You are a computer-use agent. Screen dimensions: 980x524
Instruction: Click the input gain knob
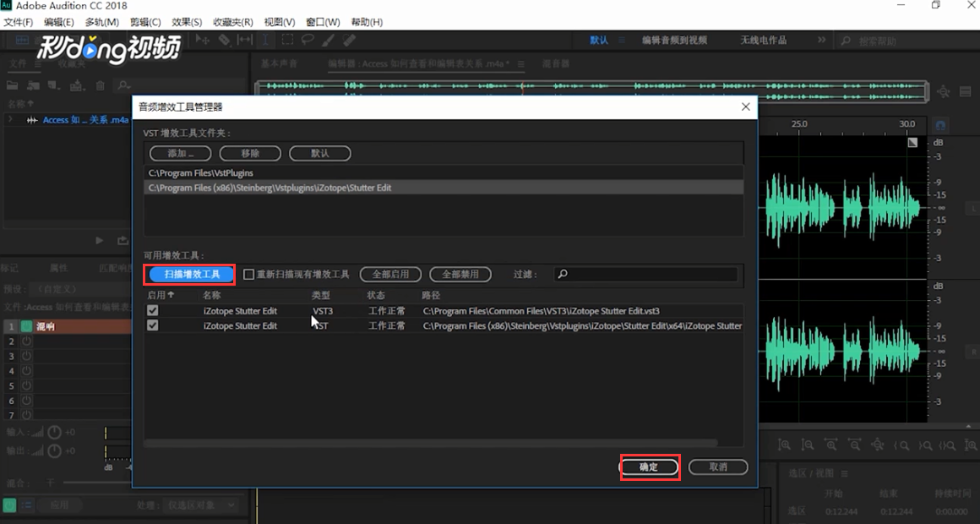[x=54, y=432]
